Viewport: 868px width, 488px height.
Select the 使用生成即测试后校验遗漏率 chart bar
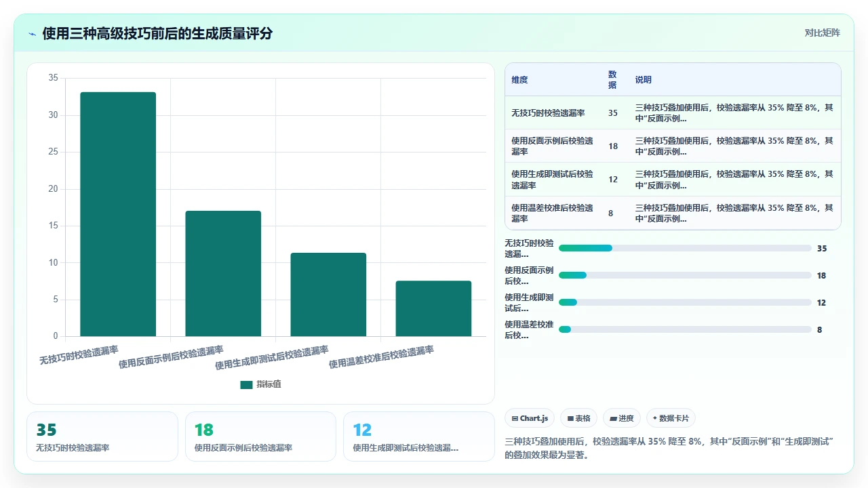click(328, 294)
